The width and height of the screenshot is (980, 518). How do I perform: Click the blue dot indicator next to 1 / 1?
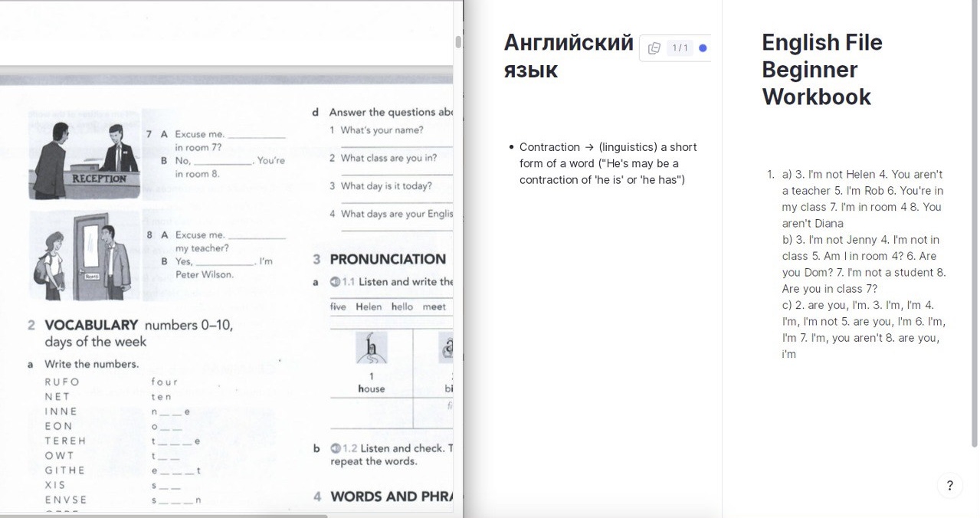pos(703,48)
